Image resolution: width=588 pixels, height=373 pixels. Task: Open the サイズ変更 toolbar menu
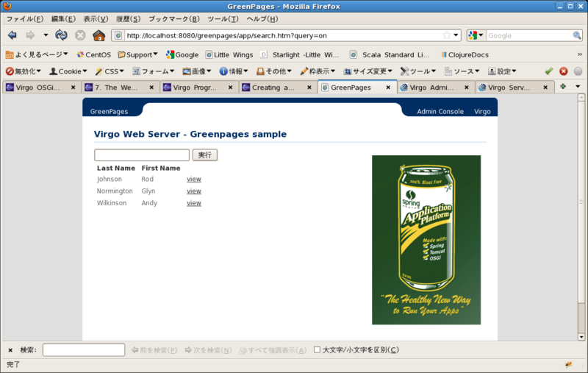pos(368,71)
